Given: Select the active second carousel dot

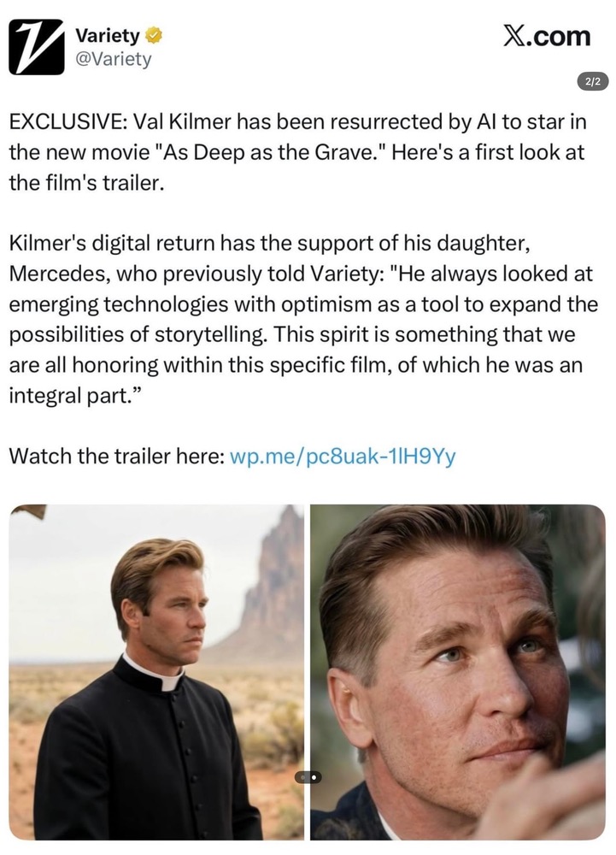Looking at the screenshot, I should coord(314,777).
